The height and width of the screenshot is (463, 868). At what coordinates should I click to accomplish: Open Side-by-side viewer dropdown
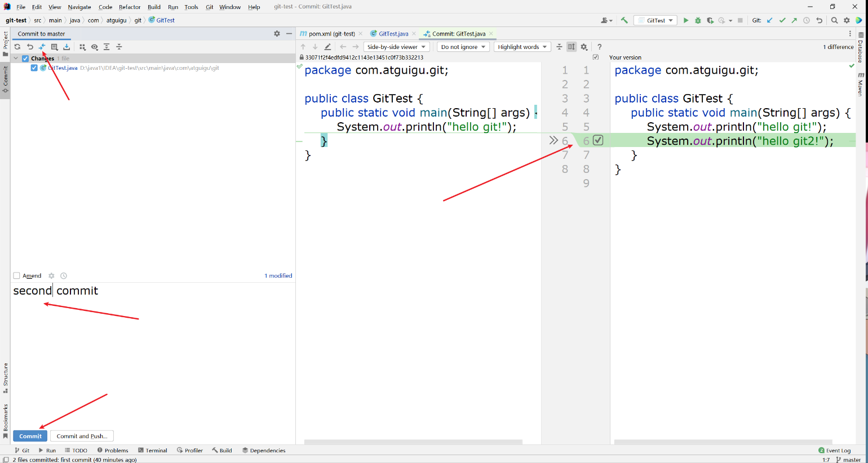[397, 47]
